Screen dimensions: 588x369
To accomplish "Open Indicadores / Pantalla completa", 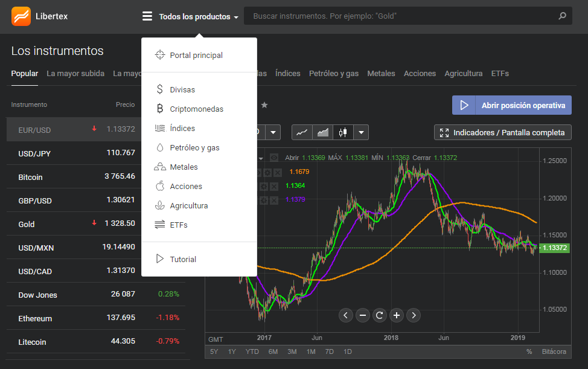I will click(502, 132).
